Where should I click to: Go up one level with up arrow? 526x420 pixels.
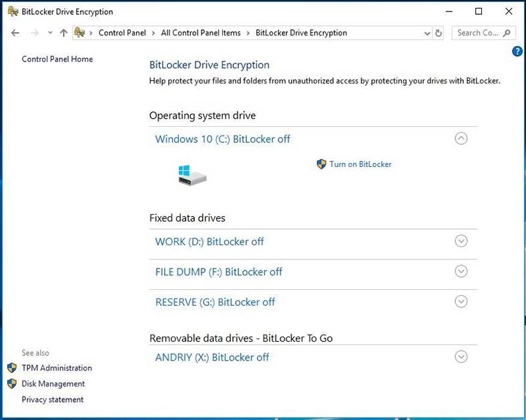(x=63, y=33)
